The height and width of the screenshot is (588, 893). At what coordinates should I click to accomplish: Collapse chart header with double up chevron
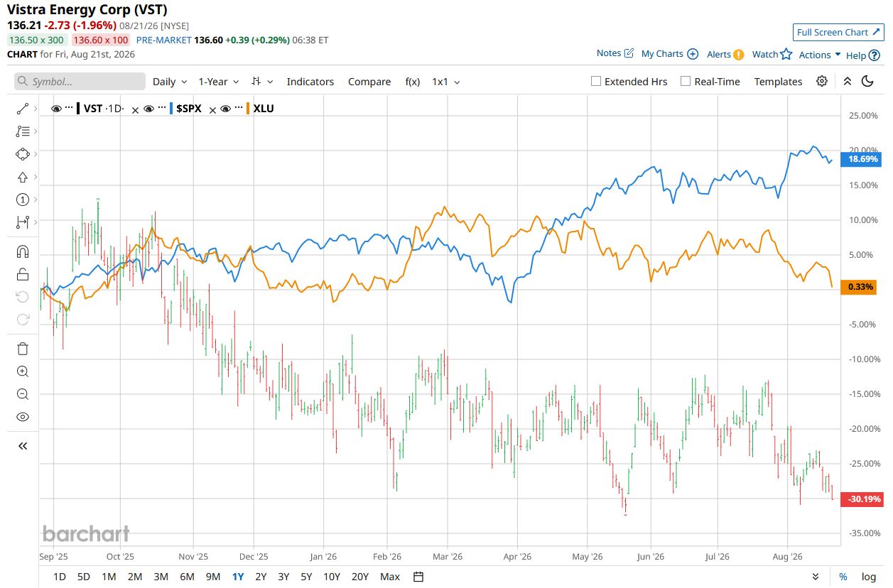pos(848,81)
